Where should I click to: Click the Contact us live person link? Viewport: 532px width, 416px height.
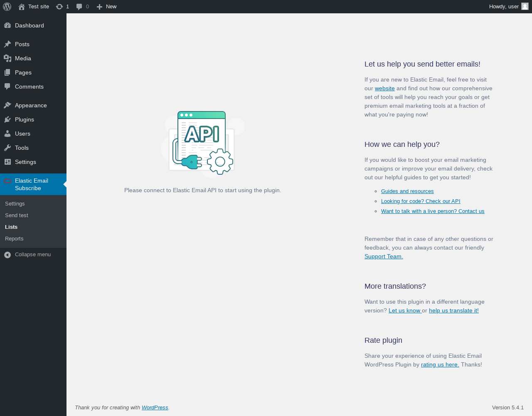click(x=433, y=211)
